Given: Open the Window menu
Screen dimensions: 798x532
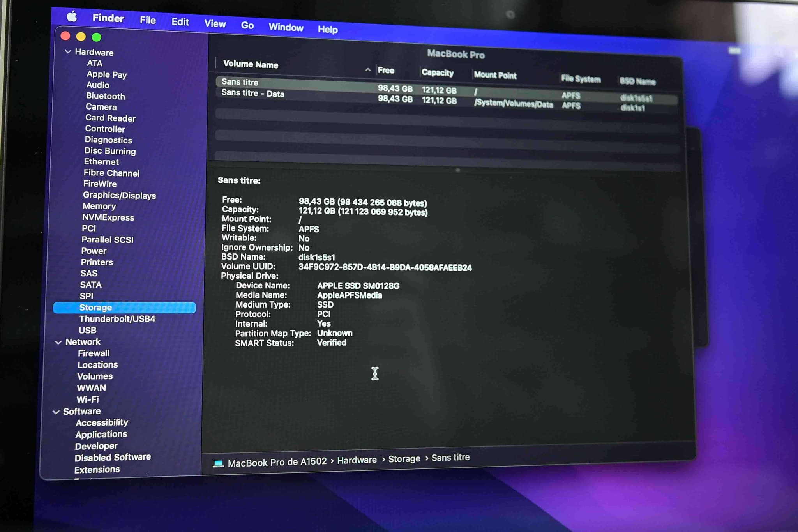Looking at the screenshot, I should [286, 27].
